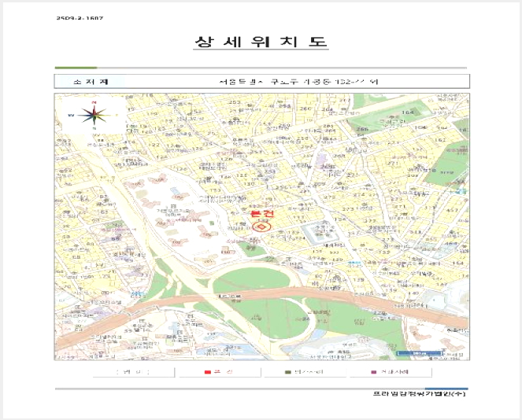Image resolution: width=522 pixels, height=420 pixels.
Task: Click the 소재지 label cell
Action: [91, 82]
